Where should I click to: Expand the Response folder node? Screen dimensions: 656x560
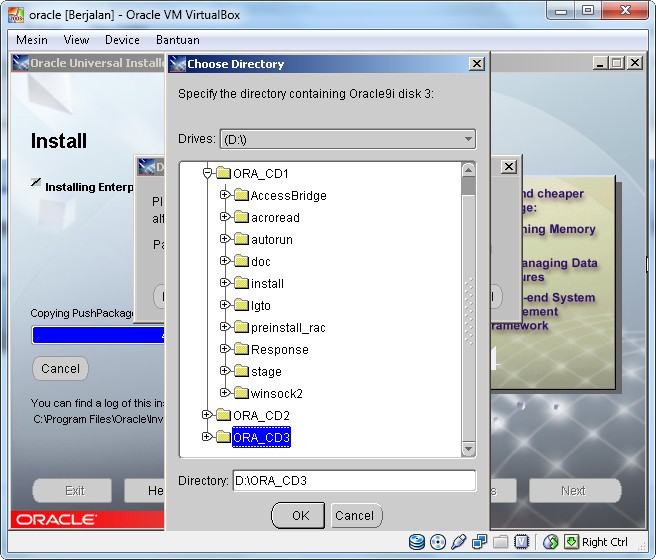pyautogui.click(x=225, y=348)
